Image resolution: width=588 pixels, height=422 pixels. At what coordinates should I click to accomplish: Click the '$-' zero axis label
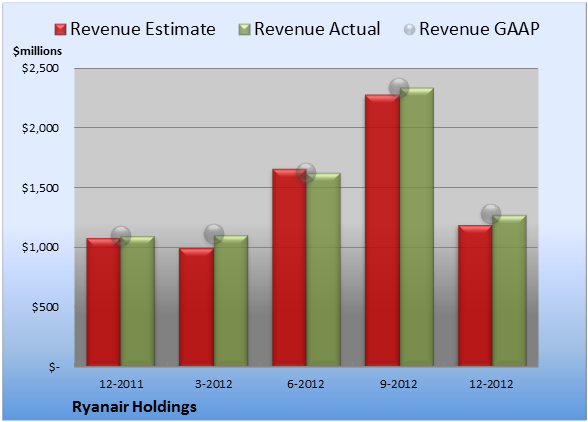[54, 367]
